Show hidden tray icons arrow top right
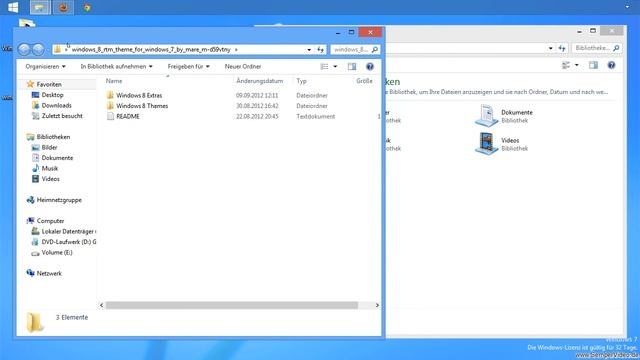 coord(627,7)
